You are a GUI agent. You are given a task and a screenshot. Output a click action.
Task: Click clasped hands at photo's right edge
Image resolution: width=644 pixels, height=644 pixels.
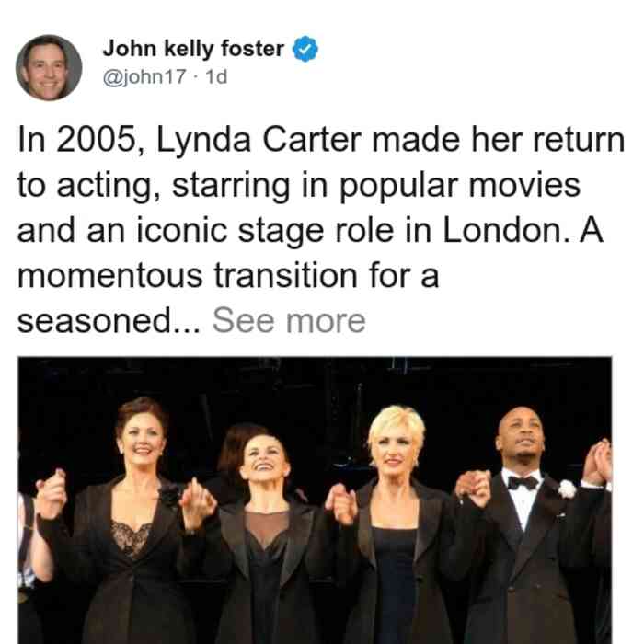(x=598, y=462)
